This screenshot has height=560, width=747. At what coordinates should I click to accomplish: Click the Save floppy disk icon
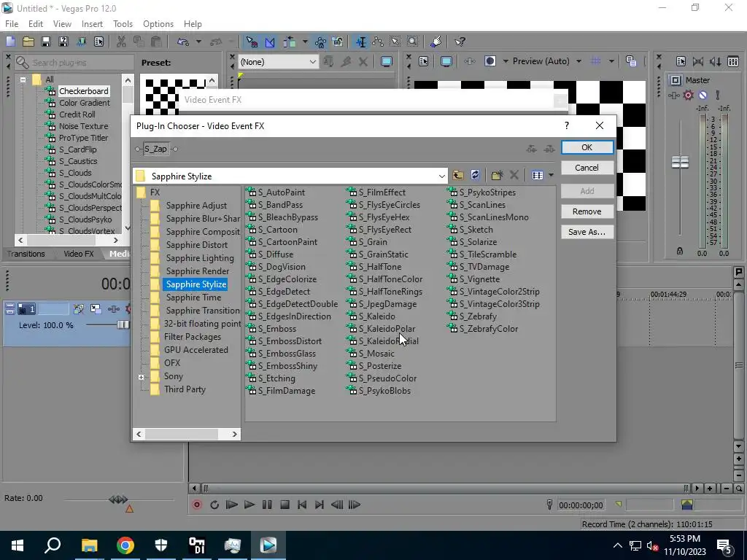pyautogui.click(x=46, y=42)
